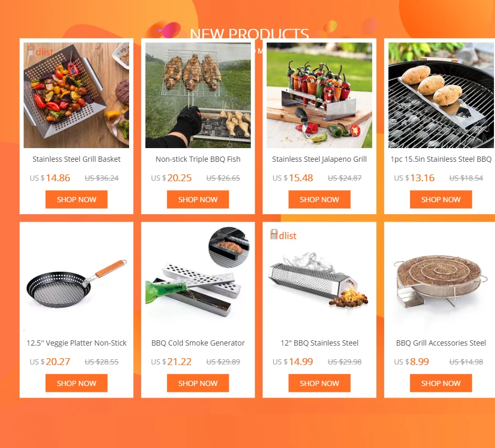The image size is (495, 448).
Task: Shop now for BBQ Cold Smoke Generator
Action: pyautogui.click(x=198, y=383)
